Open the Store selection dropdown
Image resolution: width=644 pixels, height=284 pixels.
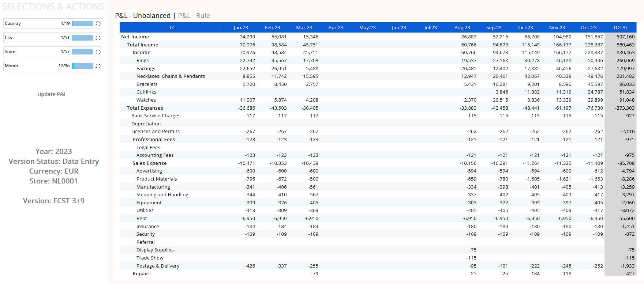pos(52,52)
